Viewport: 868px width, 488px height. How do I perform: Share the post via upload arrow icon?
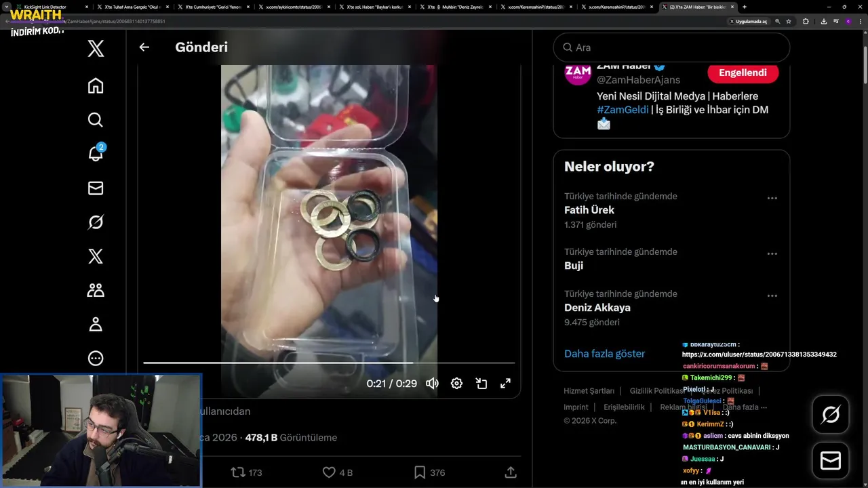tap(511, 472)
